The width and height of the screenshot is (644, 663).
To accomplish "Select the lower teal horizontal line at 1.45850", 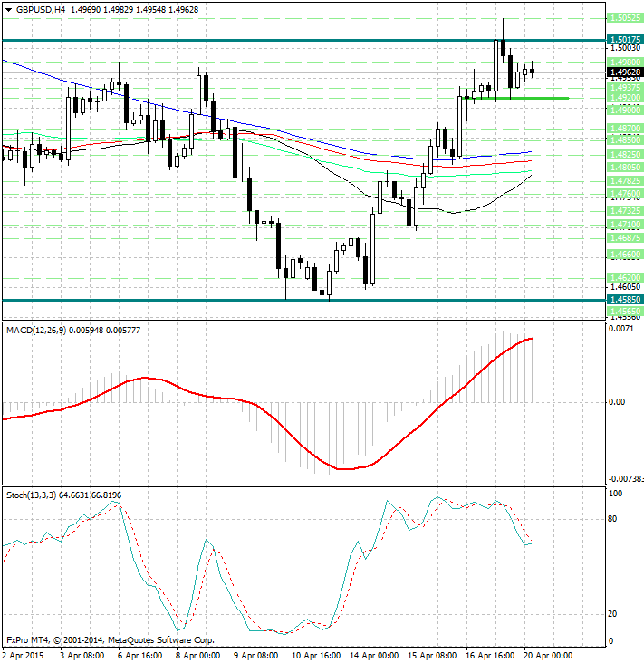I will pos(303,300).
